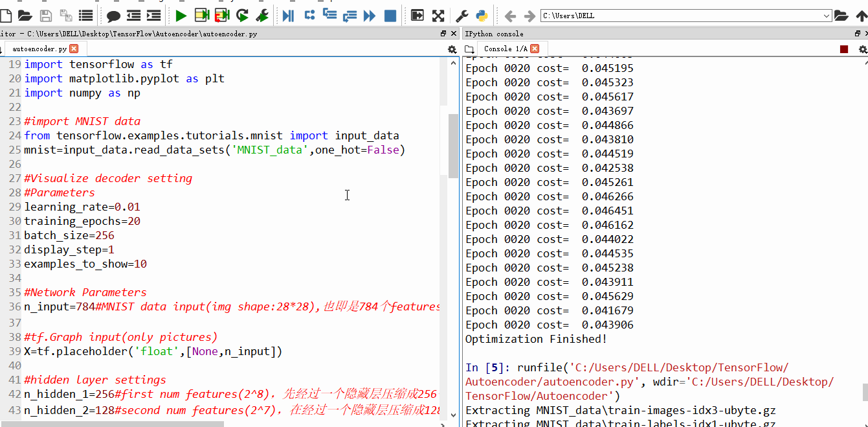Step to the next debug line

(309, 16)
